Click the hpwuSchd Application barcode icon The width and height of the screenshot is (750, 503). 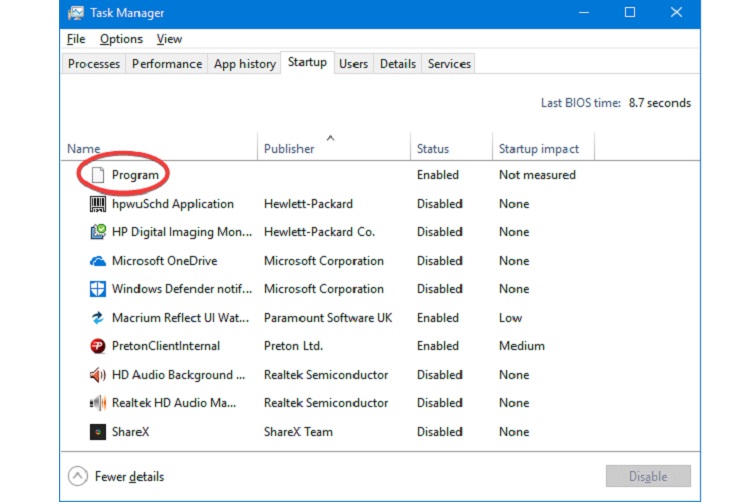(98, 204)
